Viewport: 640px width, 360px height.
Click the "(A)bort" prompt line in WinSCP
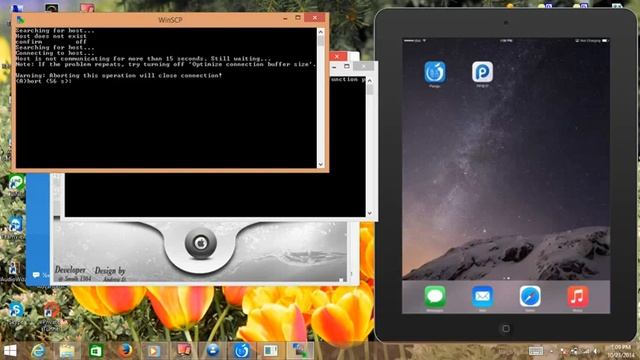(x=44, y=81)
